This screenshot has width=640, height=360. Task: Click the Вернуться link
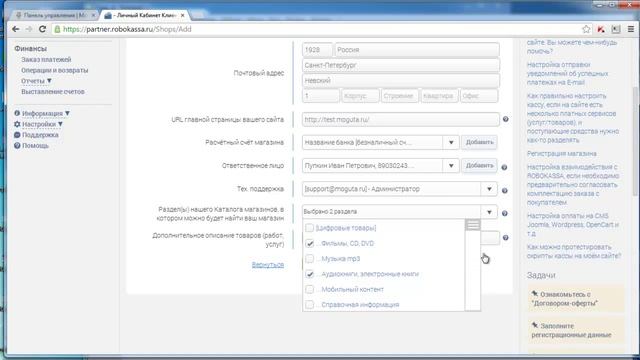(x=268, y=264)
